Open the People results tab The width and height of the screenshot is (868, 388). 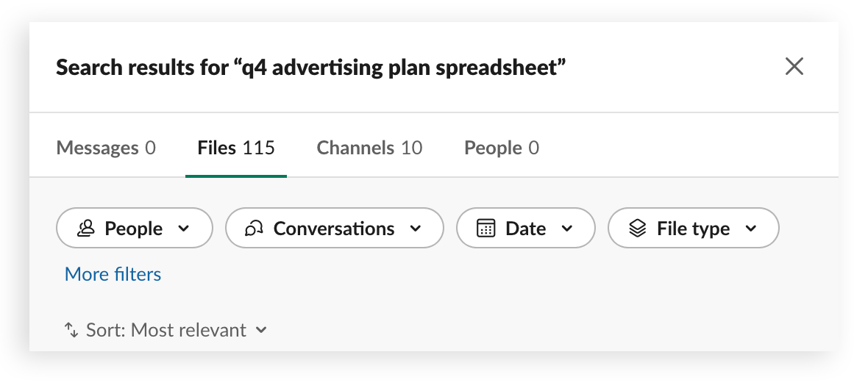[x=502, y=148]
